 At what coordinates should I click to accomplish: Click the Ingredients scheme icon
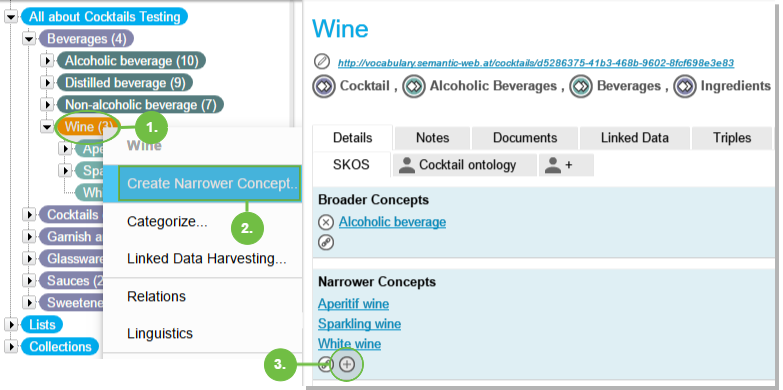coord(685,86)
